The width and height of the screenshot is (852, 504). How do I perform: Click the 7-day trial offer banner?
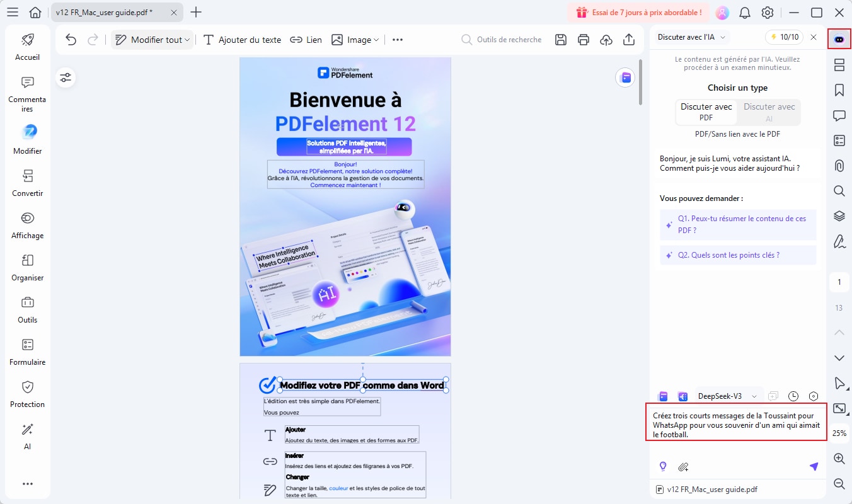pos(638,13)
